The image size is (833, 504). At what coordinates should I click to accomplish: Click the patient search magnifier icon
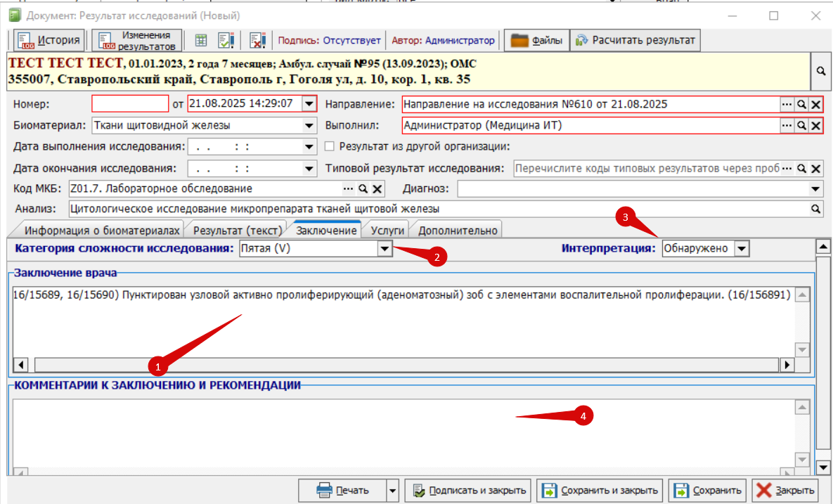[x=821, y=71]
